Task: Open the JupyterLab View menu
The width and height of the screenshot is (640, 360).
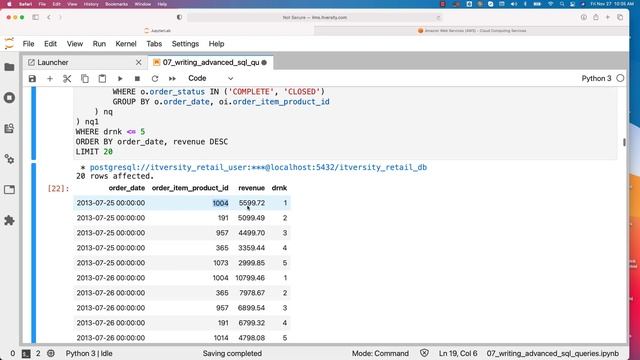Action: 75,44
